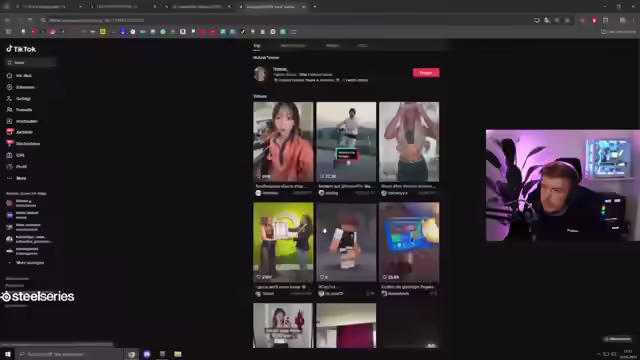Switch to the third browser tab
The width and height of the screenshot is (640, 360).
click(198, 7)
